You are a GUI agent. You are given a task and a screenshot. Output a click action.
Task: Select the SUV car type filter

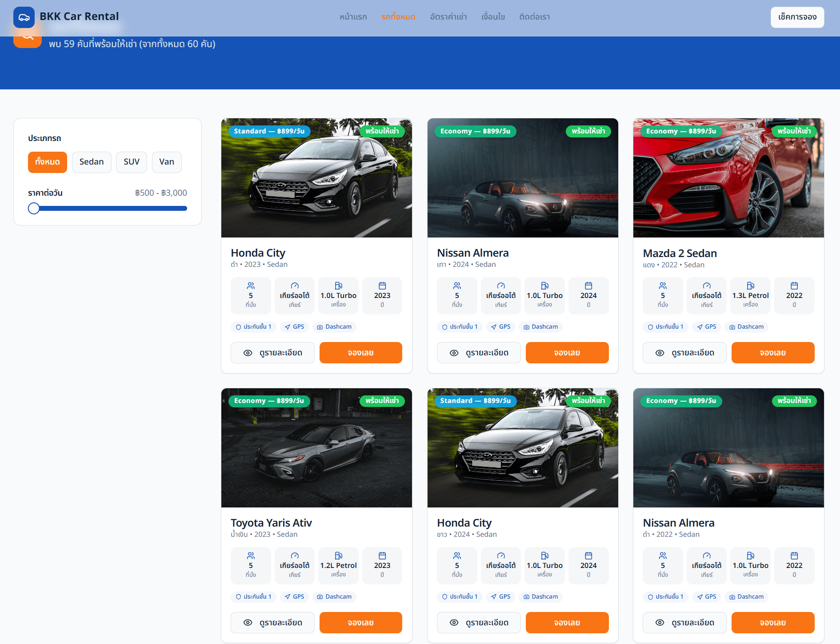click(x=132, y=162)
